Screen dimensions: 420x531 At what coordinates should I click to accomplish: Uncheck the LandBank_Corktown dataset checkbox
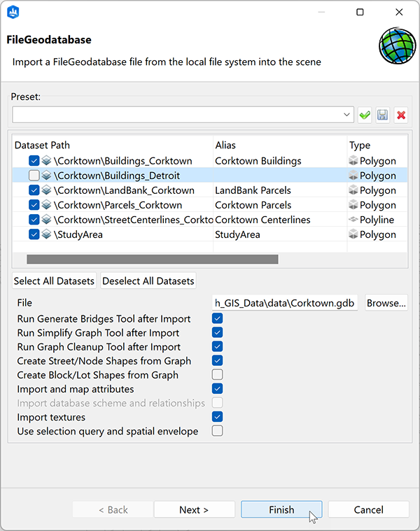[34, 190]
